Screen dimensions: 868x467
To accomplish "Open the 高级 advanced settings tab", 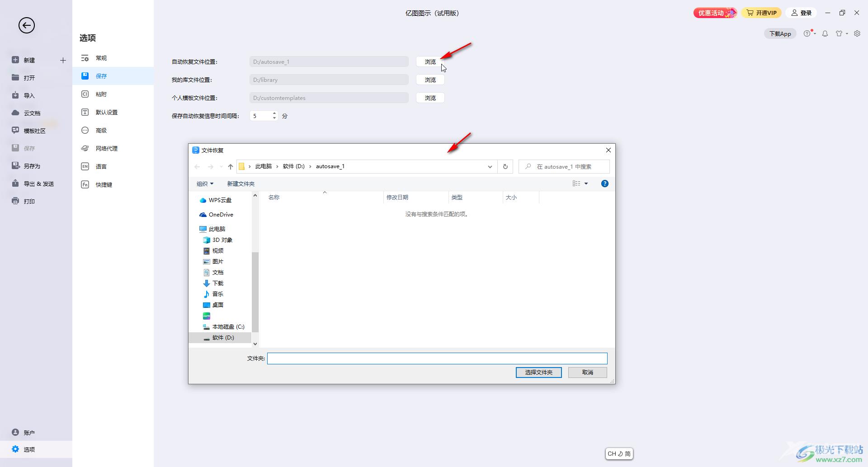I will click(x=113, y=130).
